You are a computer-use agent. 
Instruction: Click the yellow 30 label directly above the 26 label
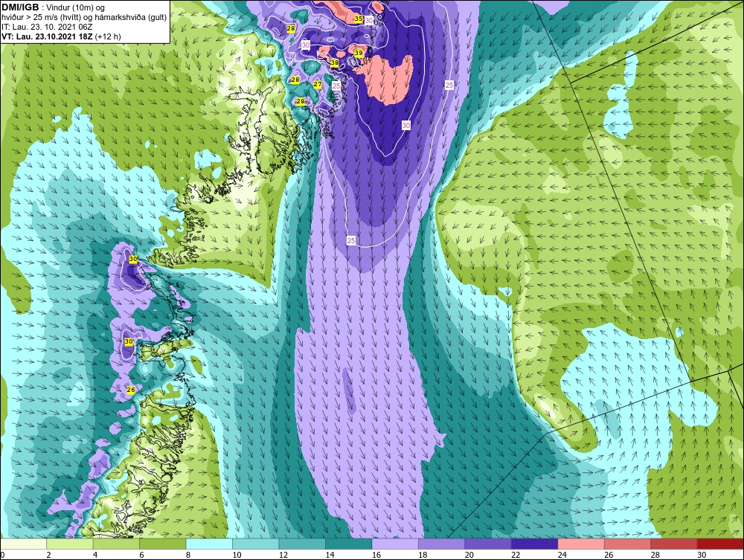[x=129, y=341]
